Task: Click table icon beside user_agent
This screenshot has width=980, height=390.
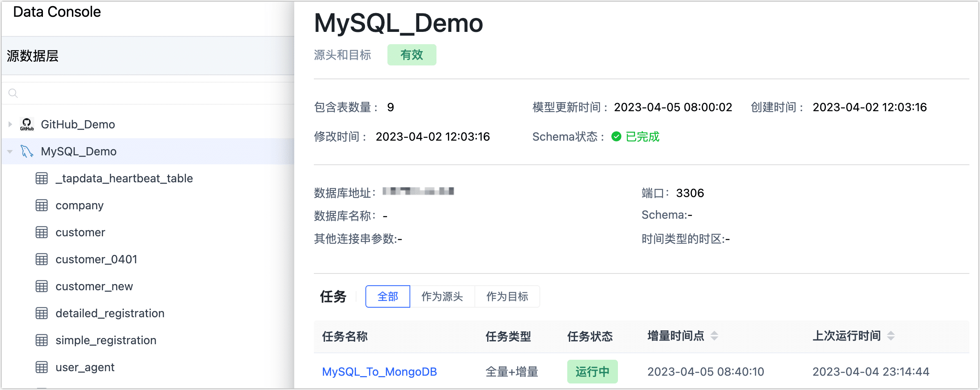Action: point(42,367)
